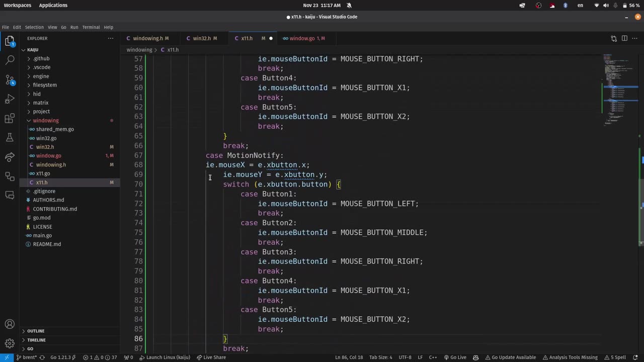The image size is (644, 362).
Task: Expand the matrix folder
Action: pos(70,103)
